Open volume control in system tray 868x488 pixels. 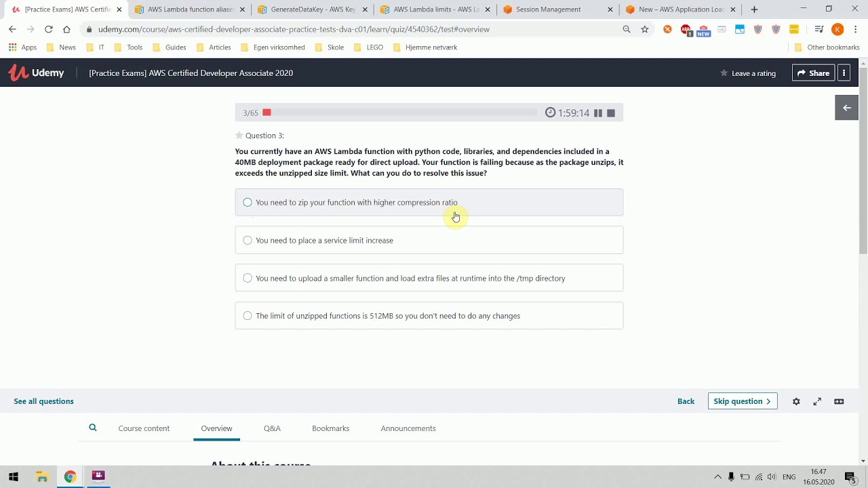(772, 477)
